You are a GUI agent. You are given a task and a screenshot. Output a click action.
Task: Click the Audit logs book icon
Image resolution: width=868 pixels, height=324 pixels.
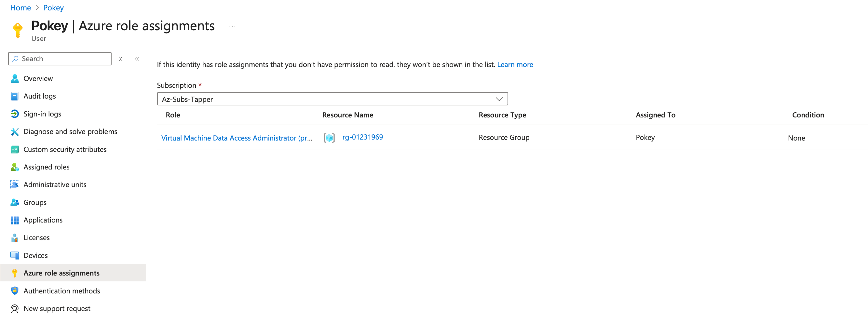pyautogui.click(x=15, y=96)
